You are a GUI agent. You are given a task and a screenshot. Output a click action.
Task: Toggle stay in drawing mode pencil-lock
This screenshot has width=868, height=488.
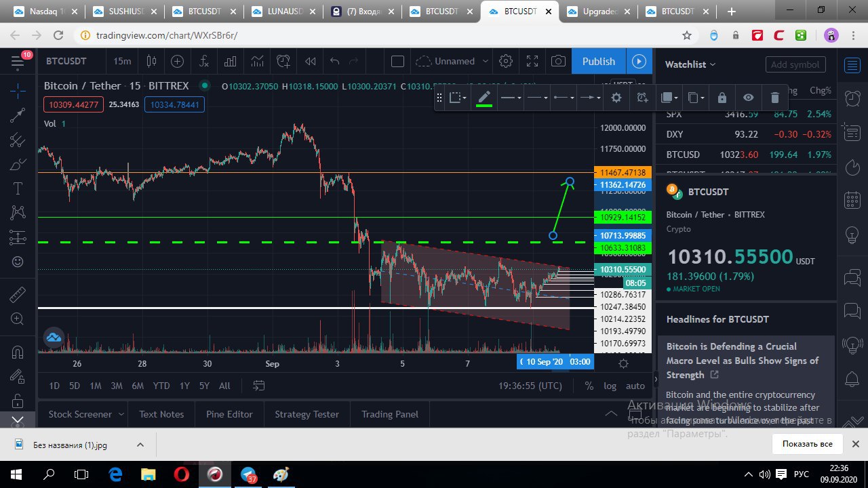(x=18, y=376)
